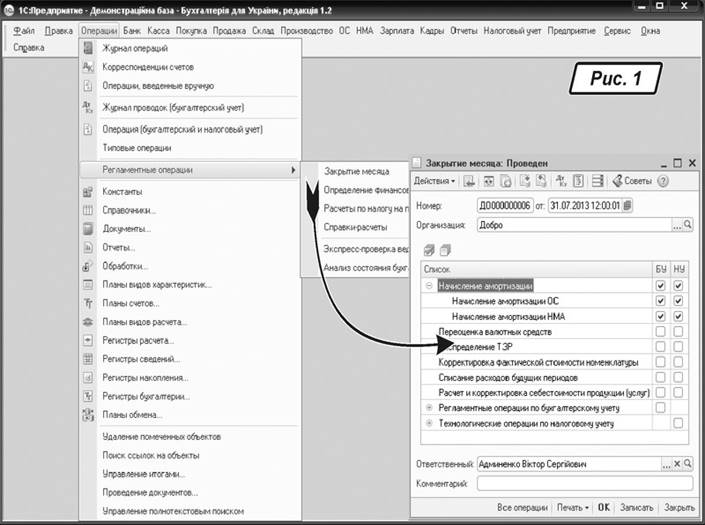Open the Налоговый учет menu
The width and height of the screenshot is (705, 525).
pos(512,31)
